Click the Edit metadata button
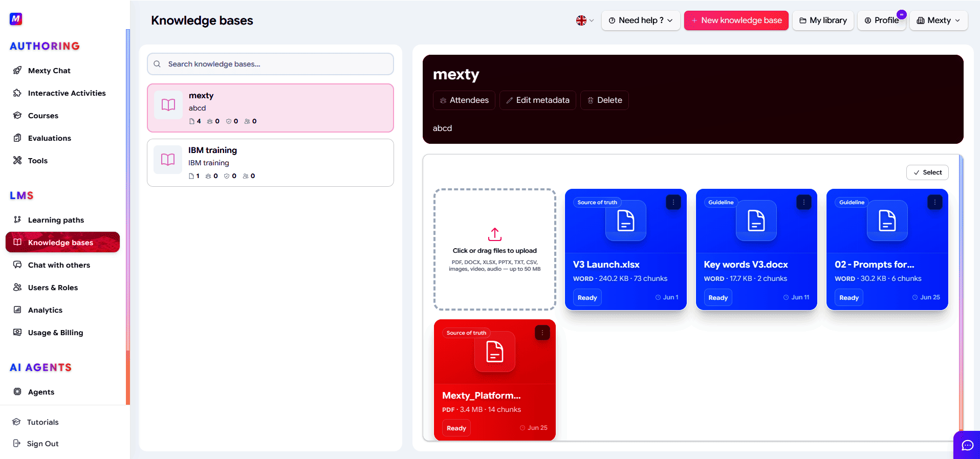 click(537, 100)
